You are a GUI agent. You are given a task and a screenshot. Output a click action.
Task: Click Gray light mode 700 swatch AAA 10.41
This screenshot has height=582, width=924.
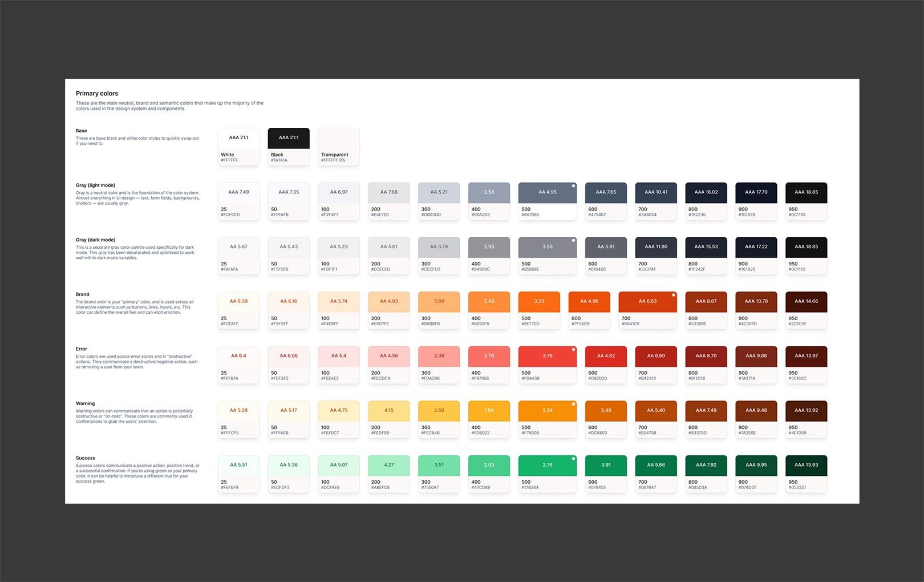pyautogui.click(x=656, y=201)
